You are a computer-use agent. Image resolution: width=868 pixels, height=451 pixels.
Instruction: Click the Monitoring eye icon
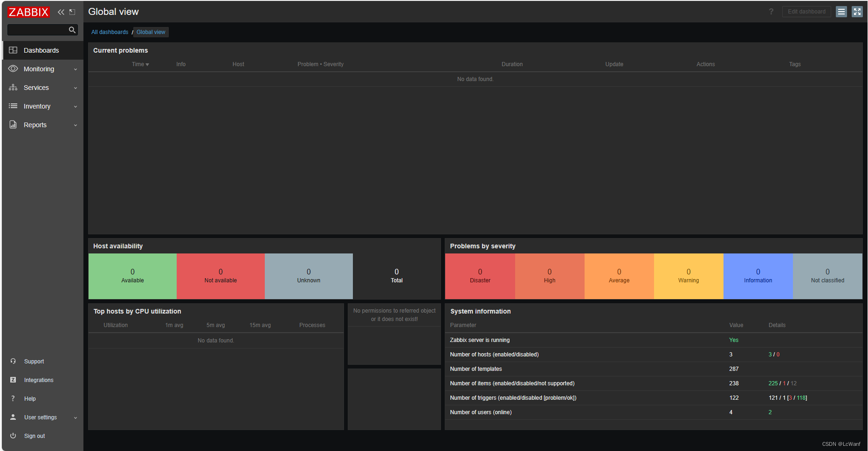coord(13,68)
